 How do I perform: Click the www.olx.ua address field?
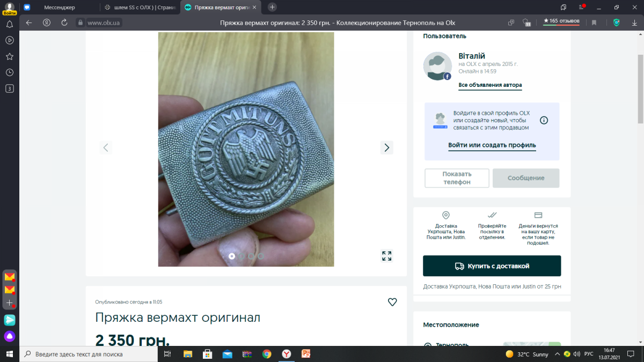pos(104,23)
